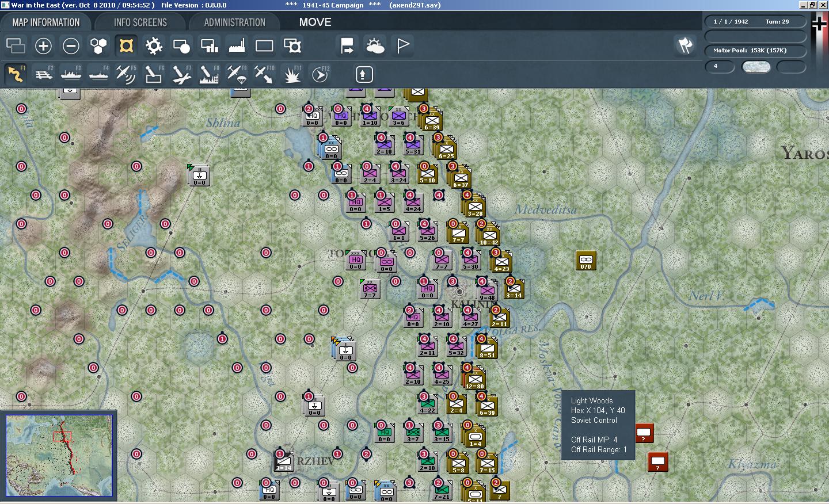Click the date and Turn 29 readout
Viewport: 829px width, 504px height.
pos(755,22)
